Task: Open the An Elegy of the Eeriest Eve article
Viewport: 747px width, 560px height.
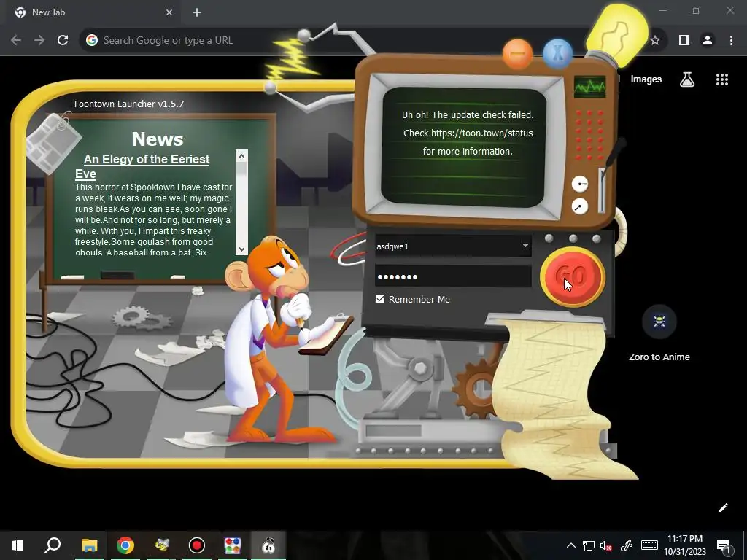Action: (x=142, y=166)
